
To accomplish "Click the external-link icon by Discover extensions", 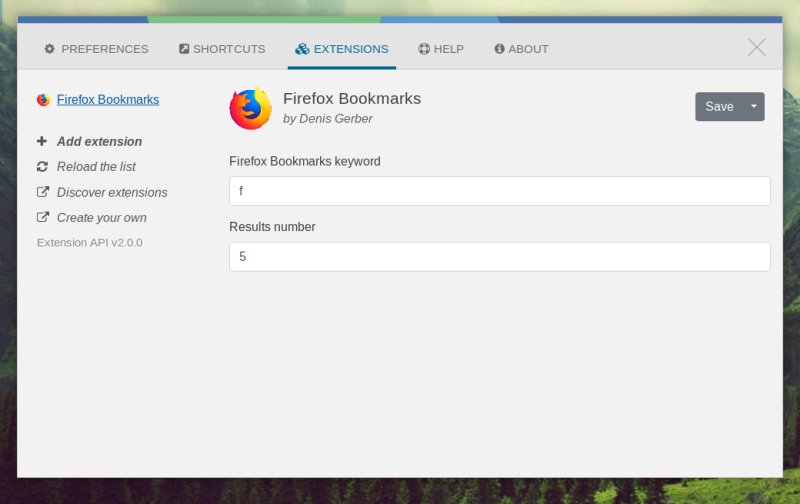I will (43, 192).
